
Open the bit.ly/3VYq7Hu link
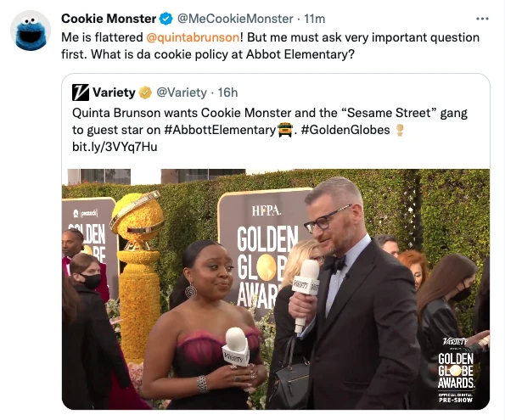[115, 147]
